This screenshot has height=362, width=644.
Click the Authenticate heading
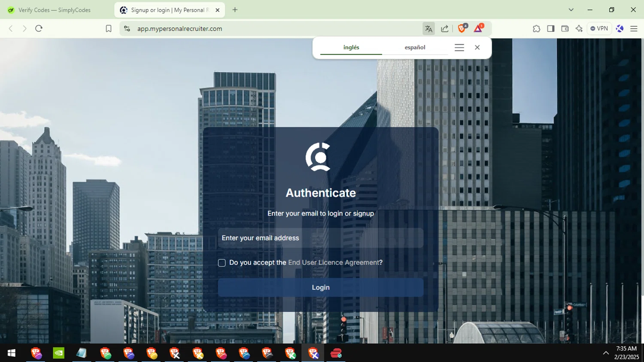321,193
